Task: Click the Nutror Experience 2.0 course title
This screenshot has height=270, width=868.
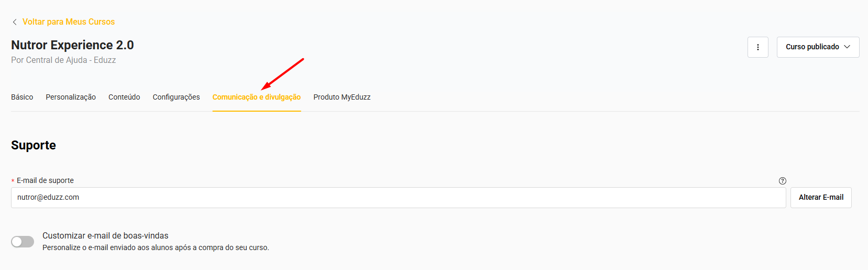Action: (x=72, y=45)
